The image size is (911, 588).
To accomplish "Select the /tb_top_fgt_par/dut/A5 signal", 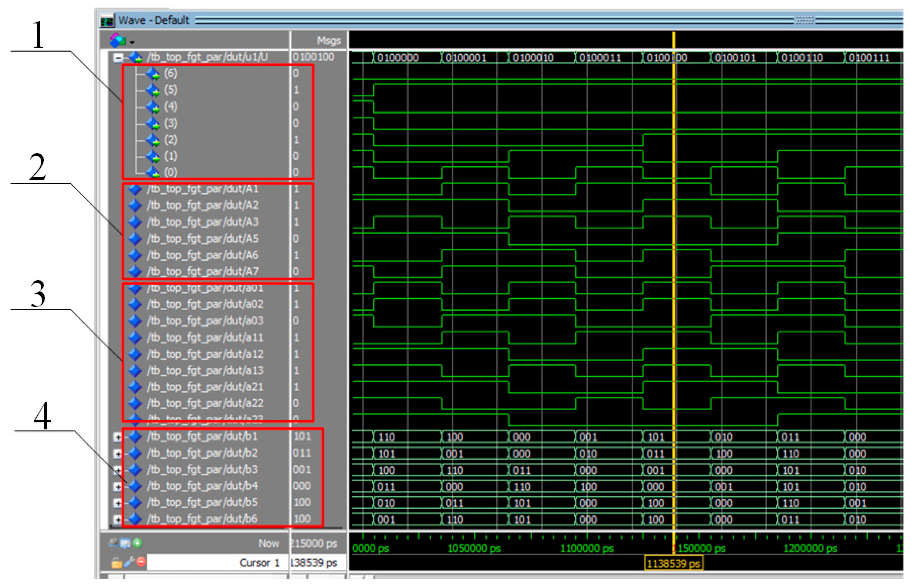I will pyautogui.click(x=203, y=239).
